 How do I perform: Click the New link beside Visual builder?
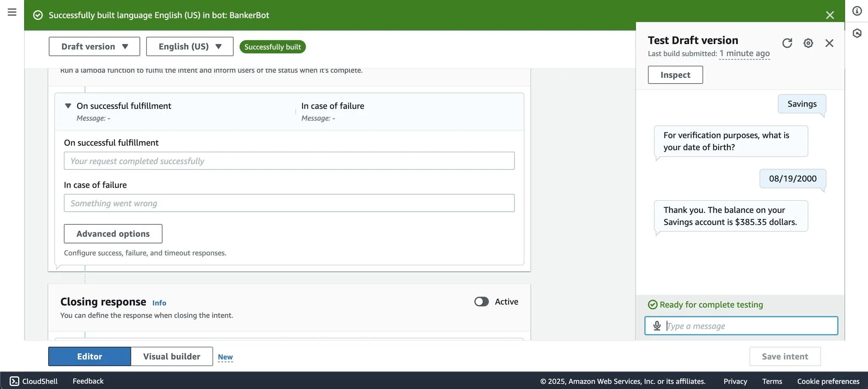pyautogui.click(x=225, y=357)
